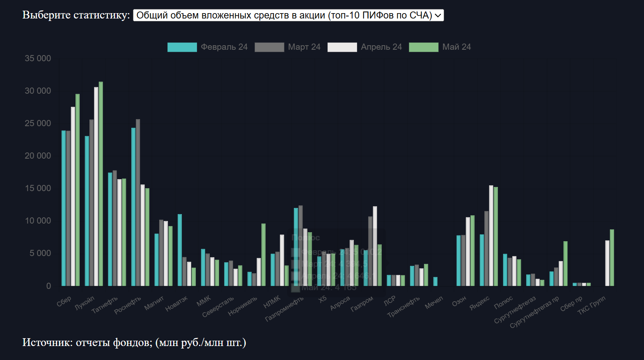
Task: Click the 20 000 y-axis value
Action: [x=38, y=156]
